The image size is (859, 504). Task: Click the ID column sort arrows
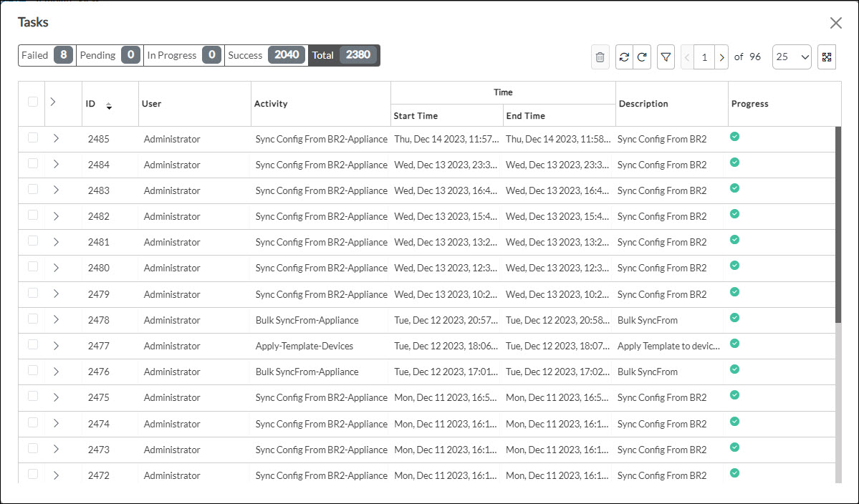coord(109,106)
